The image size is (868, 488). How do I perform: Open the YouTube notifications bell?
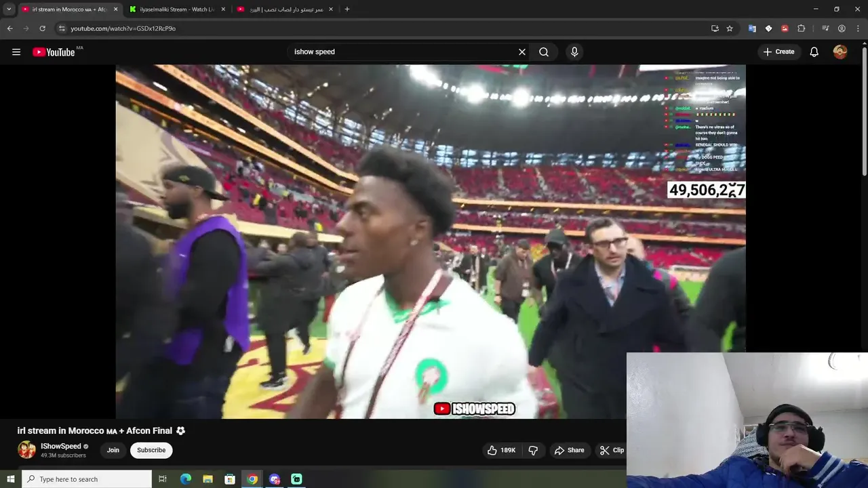pos(814,52)
